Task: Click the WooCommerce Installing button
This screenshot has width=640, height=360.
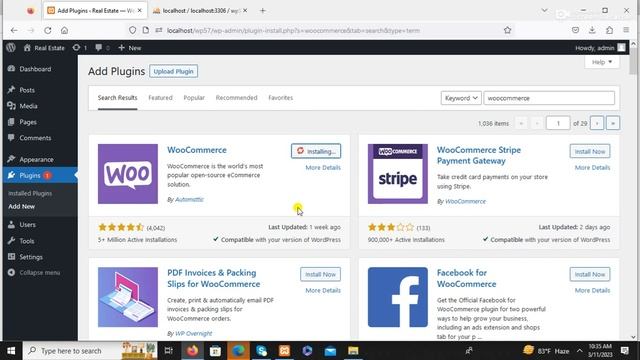Action: (x=316, y=151)
